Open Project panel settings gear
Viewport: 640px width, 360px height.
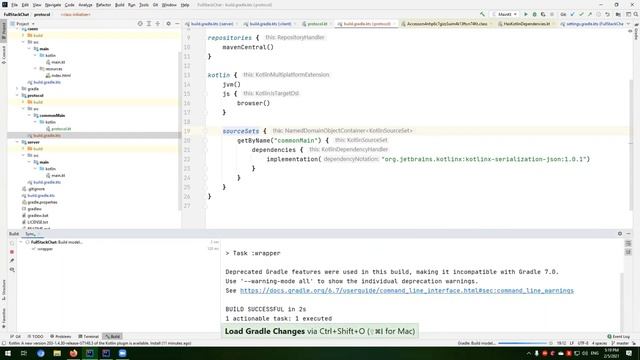(168, 24)
